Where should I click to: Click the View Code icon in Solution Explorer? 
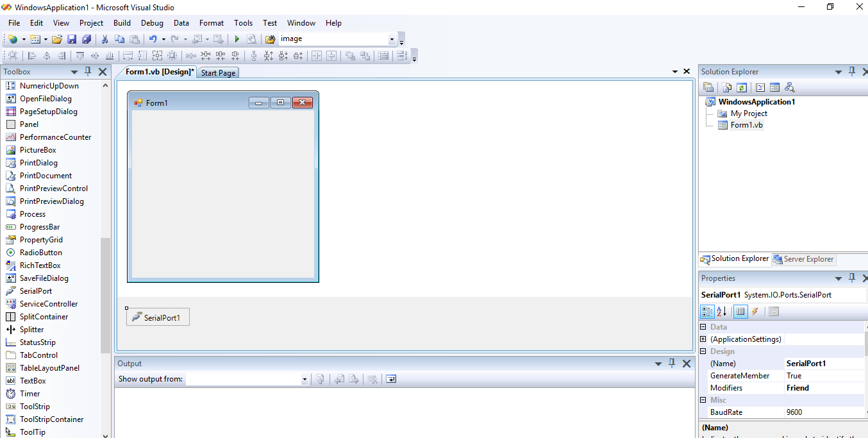pos(760,87)
